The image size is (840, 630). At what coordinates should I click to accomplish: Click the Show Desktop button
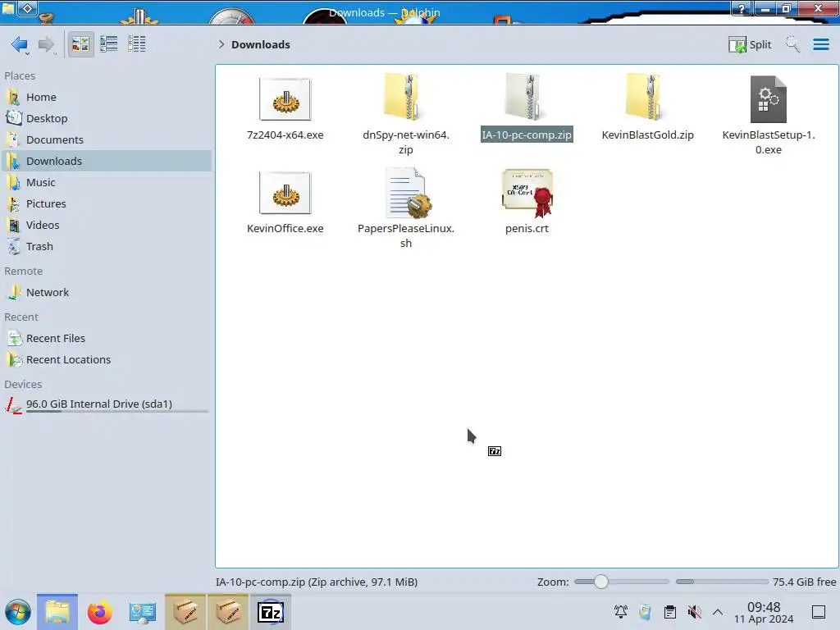click(819, 612)
